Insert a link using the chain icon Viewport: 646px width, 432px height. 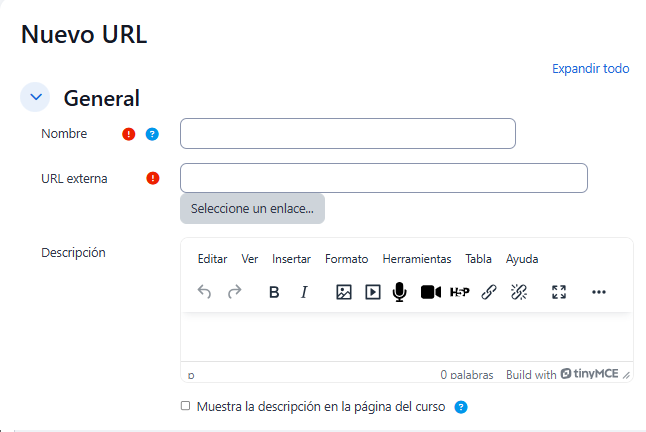coord(489,292)
